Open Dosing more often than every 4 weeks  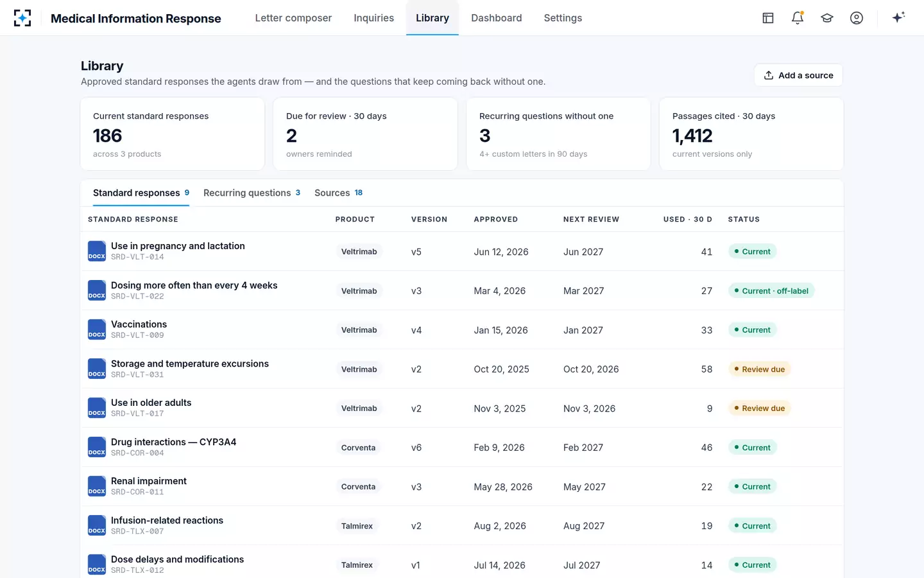tap(194, 285)
